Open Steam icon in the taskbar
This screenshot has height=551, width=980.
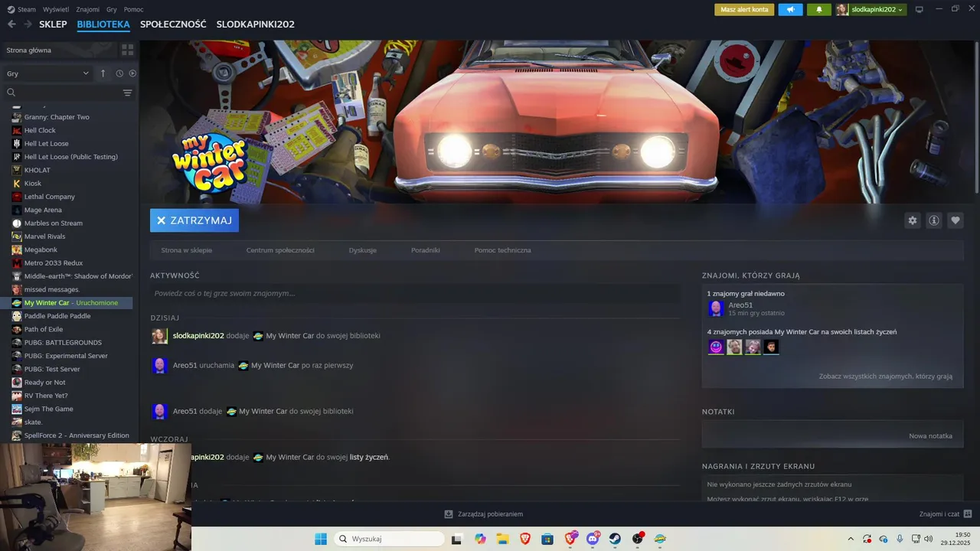(x=615, y=539)
